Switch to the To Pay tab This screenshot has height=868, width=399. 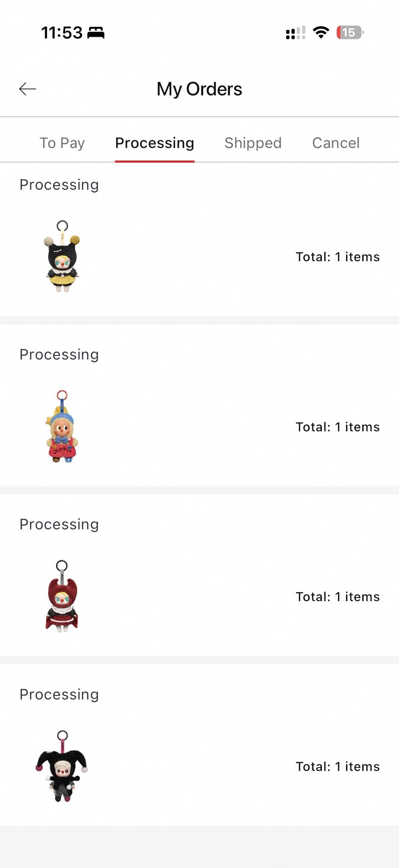point(62,143)
